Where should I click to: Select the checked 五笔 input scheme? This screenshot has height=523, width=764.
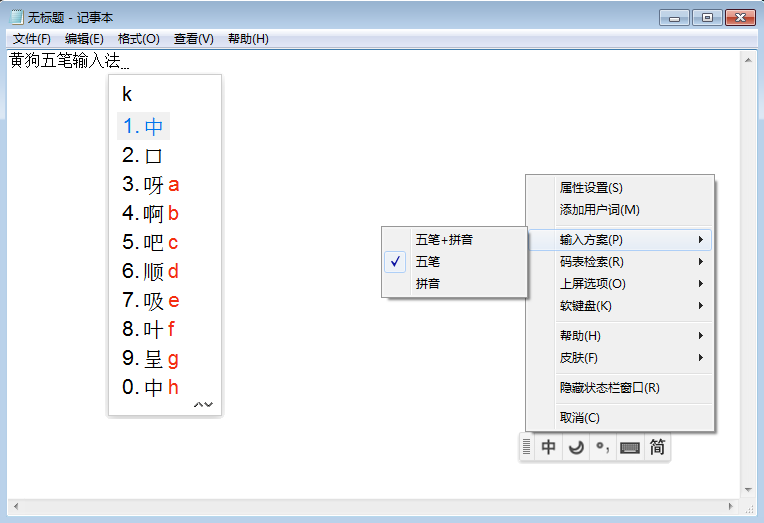(x=428, y=261)
